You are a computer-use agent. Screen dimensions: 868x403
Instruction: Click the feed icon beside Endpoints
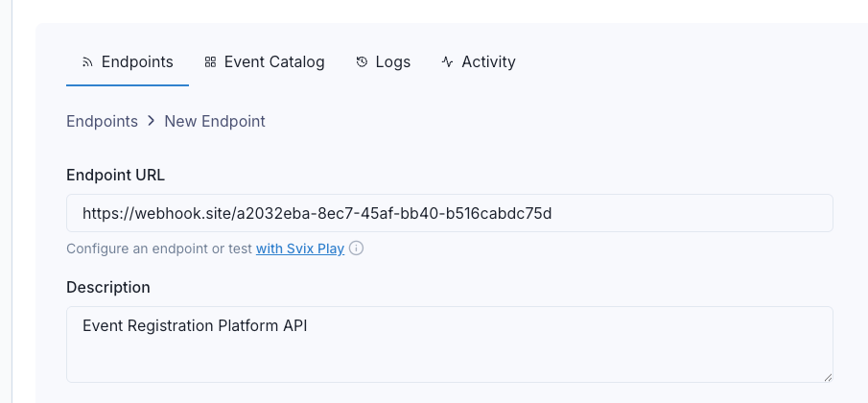[x=87, y=62]
